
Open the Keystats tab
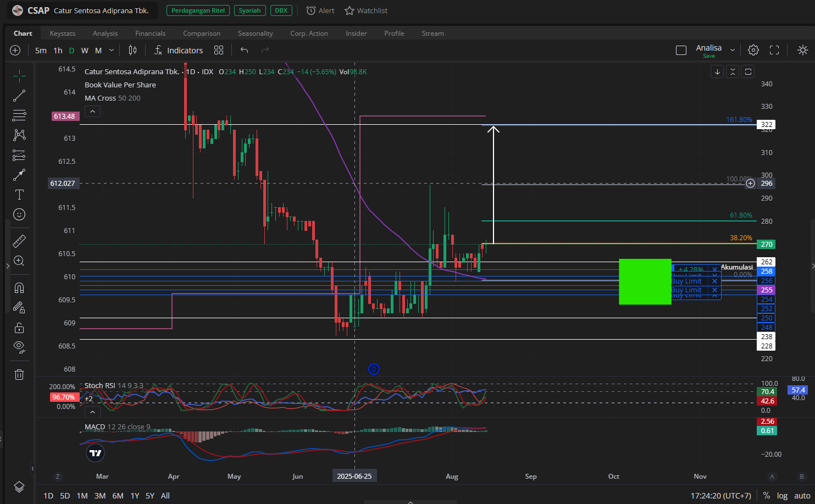pos(63,33)
